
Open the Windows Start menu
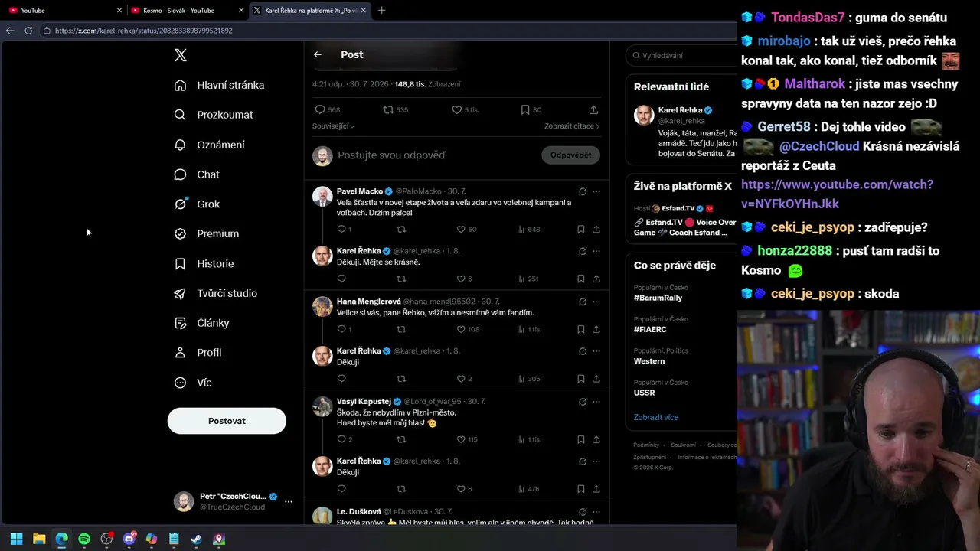[16, 539]
